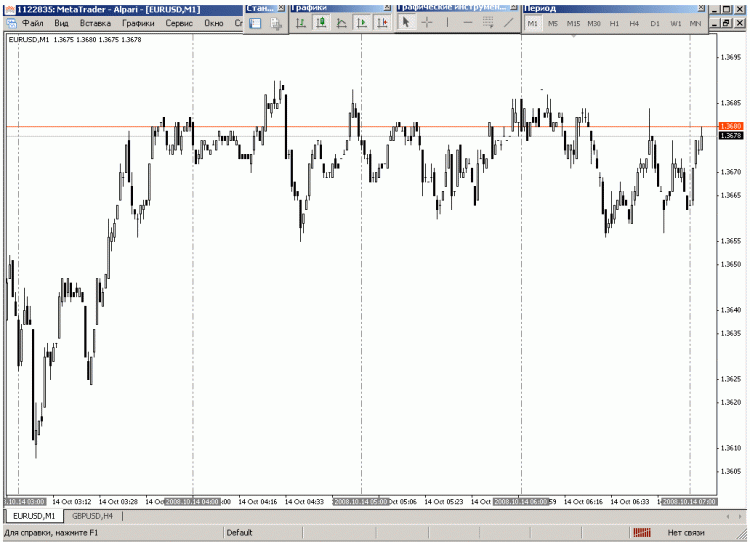Screen dimensions: 750x542
Task: Open the Окно menu
Action: [x=214, y=23]
